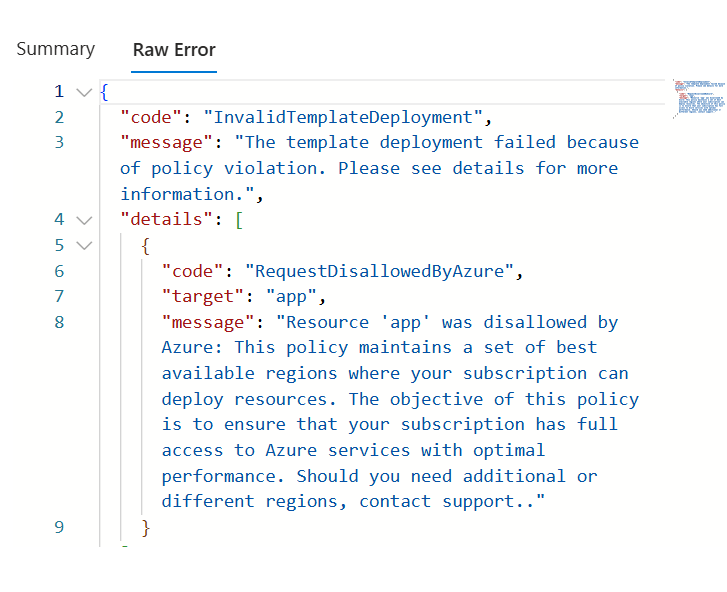Switch to the Summary tab
Viewport: 727px width, 592px height.
click(56, 49)
